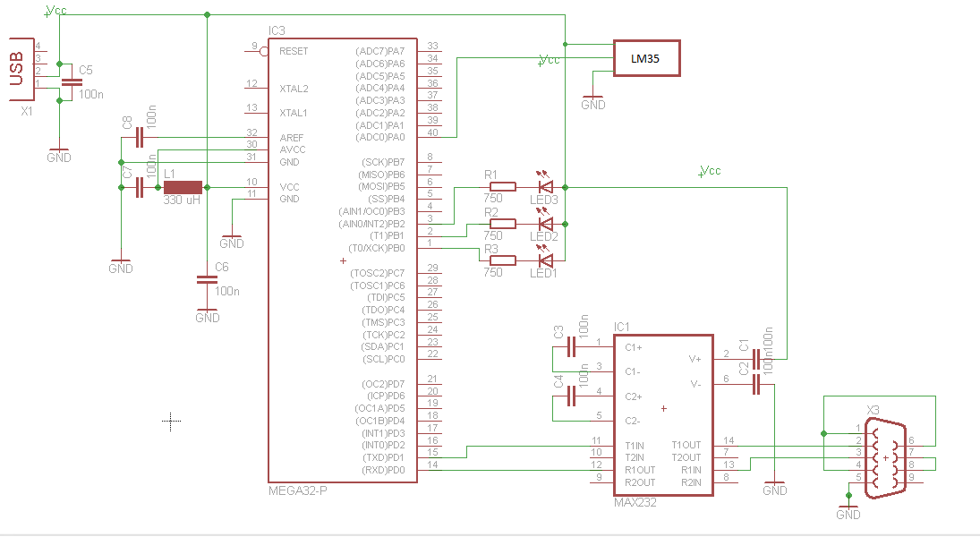The height and width of the screenshot is (537, 980).
Task: Click the LED1 diode symbol
Action: [x=546, y=260]
